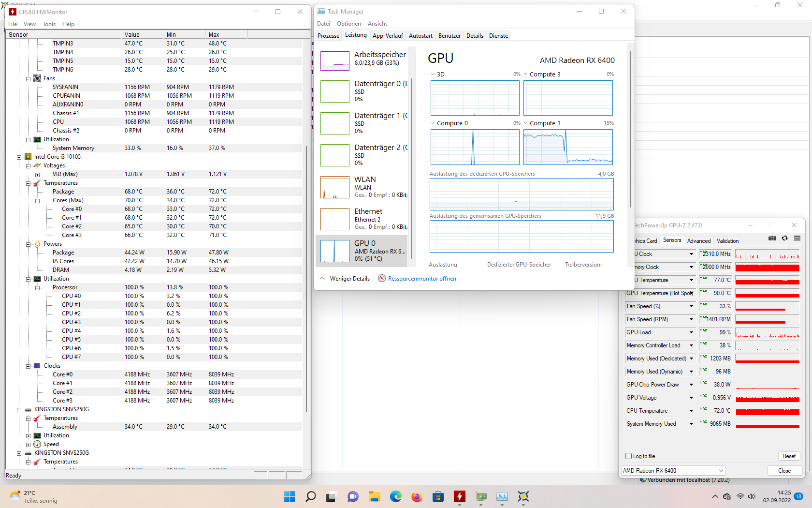Click the Intel Core i3 10105 chip icon
812x508 pixels.
coord(28,157)
